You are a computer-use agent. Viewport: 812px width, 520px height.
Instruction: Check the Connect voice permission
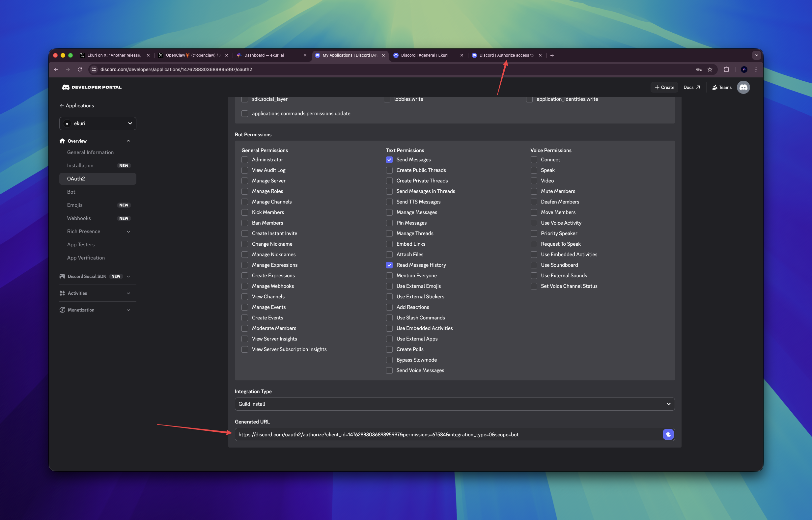pos(534,160)
